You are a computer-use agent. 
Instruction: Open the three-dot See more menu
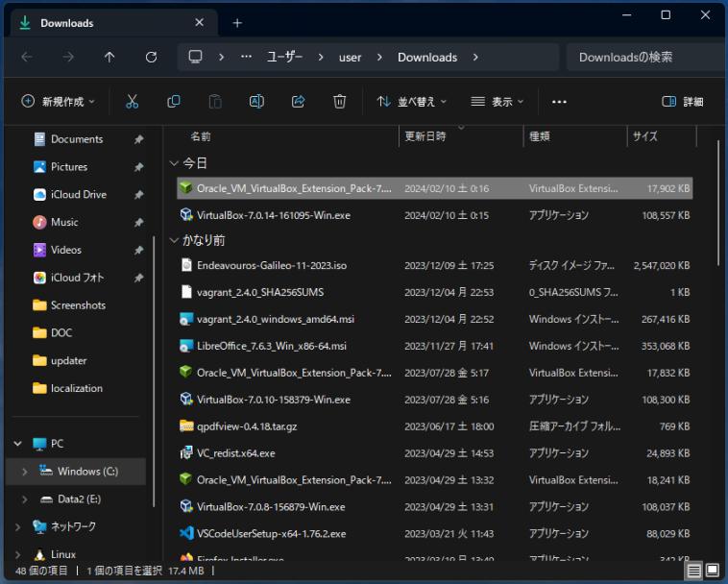[x=559, y=102]
